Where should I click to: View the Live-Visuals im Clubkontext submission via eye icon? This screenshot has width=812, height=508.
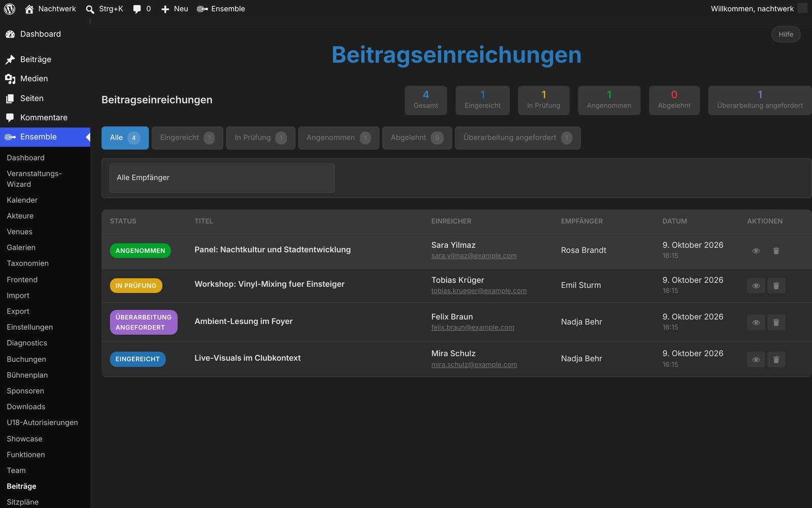756,360
